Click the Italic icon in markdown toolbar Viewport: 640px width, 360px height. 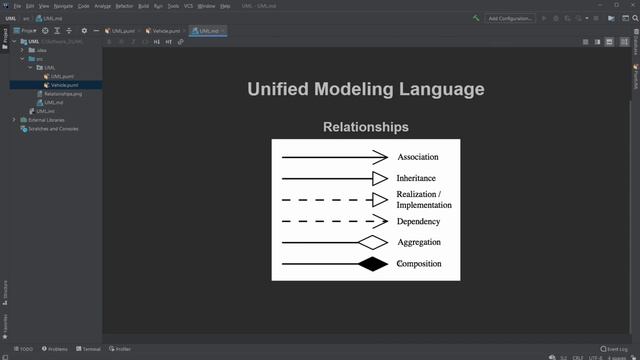click(x=133, y=42)
